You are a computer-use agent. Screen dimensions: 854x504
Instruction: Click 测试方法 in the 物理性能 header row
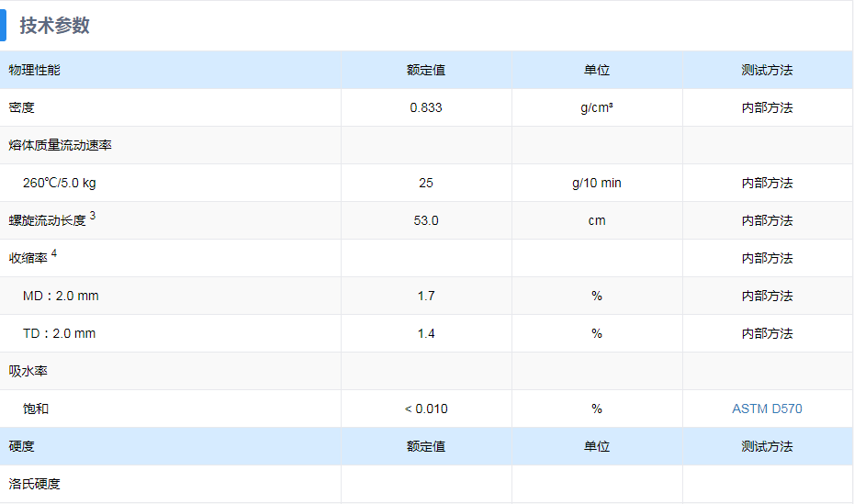tap(767, 70)
